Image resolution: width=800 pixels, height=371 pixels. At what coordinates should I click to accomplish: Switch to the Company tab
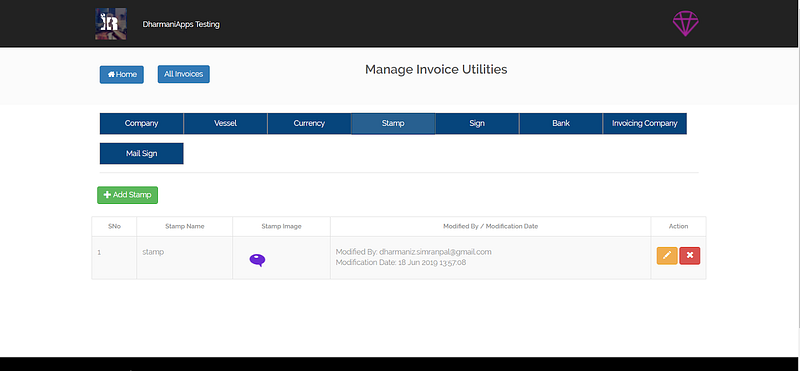pos(141,123)
